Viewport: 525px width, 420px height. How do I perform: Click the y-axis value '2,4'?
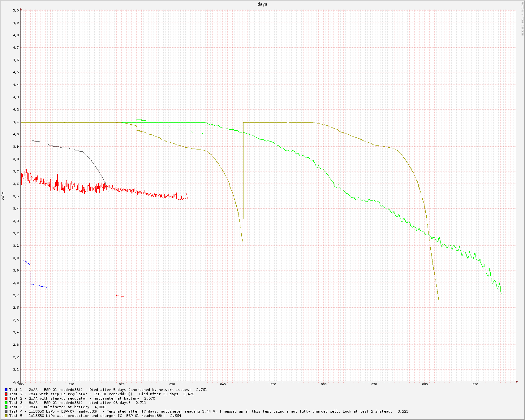point(16,332)
